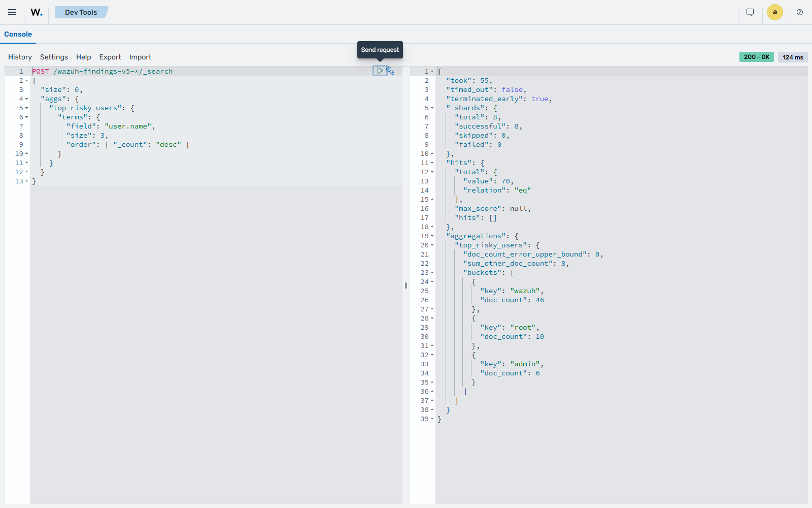Open the hamburger navigation menu
The image size is (812, 508).
(x=12, y=12)
